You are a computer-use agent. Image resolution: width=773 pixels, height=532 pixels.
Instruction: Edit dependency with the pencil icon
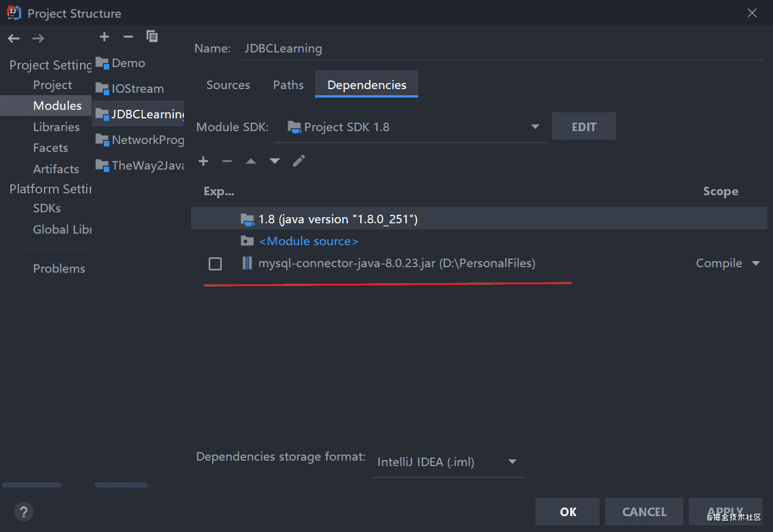tap(299, 161)
